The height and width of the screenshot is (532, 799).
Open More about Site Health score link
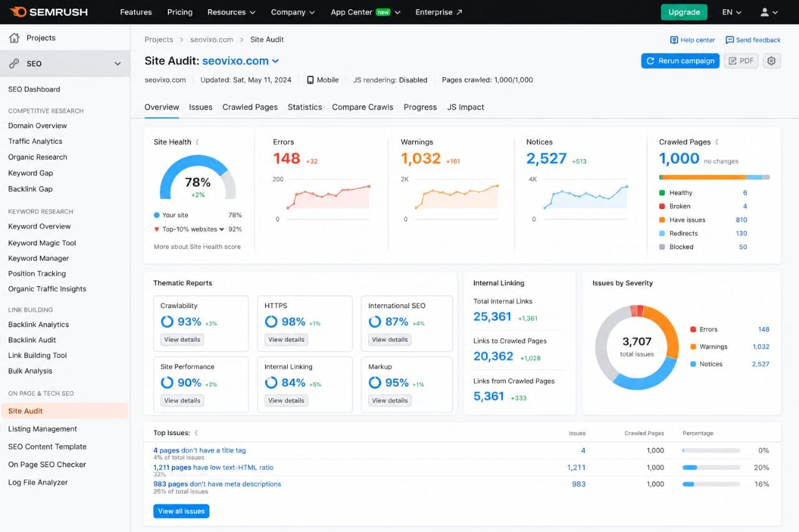197,247
